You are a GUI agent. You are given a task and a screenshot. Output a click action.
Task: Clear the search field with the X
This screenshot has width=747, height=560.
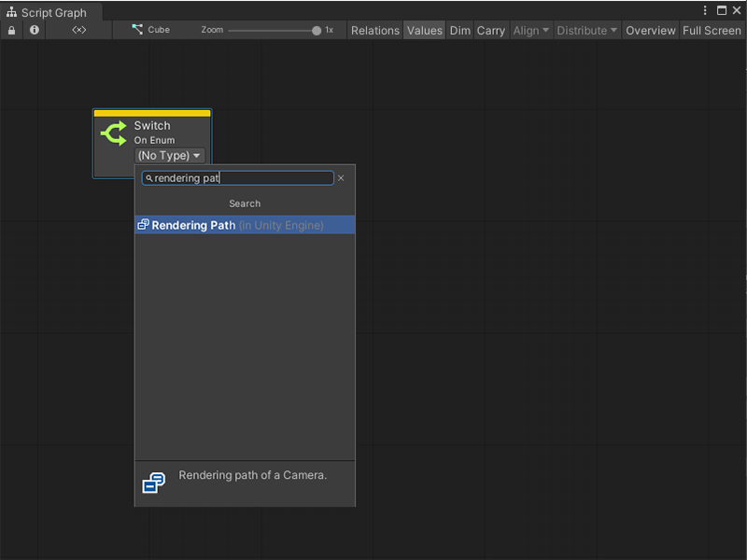pyautogui.click(x=340, y=177)
